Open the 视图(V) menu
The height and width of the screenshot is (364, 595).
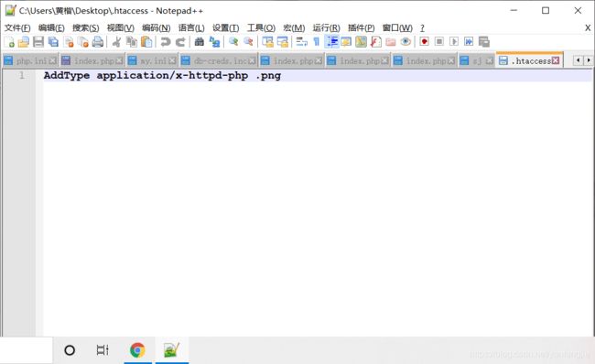click(120, 28)
